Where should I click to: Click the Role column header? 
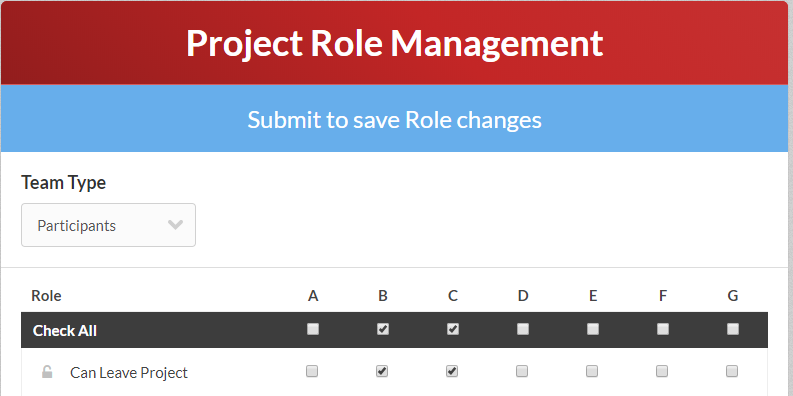coord(46,295)
